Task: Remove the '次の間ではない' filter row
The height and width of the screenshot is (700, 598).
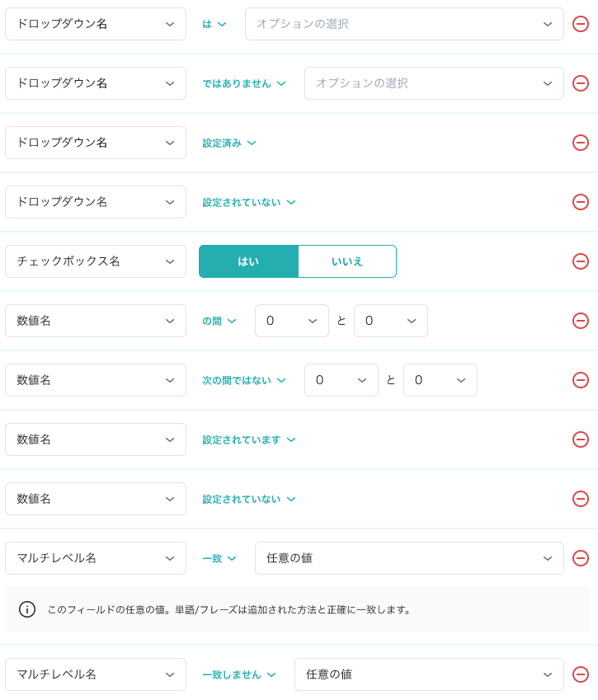Action: pyautogui.click(x=581, y=380)
